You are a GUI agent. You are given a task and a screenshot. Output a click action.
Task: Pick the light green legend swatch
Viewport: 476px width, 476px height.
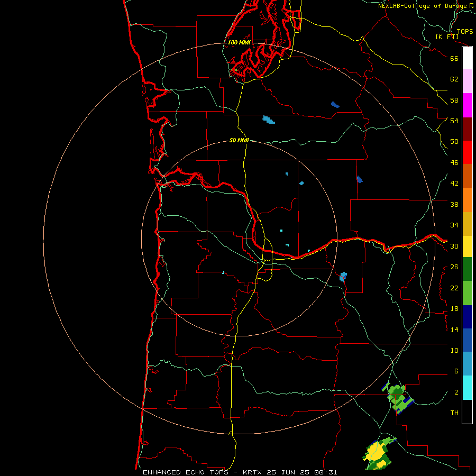click(x=467, y=293)
